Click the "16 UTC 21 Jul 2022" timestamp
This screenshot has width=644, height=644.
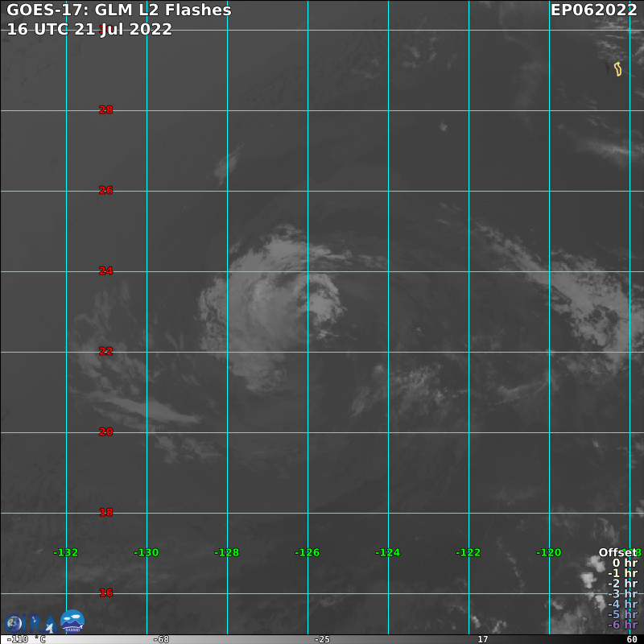point(89,29)
